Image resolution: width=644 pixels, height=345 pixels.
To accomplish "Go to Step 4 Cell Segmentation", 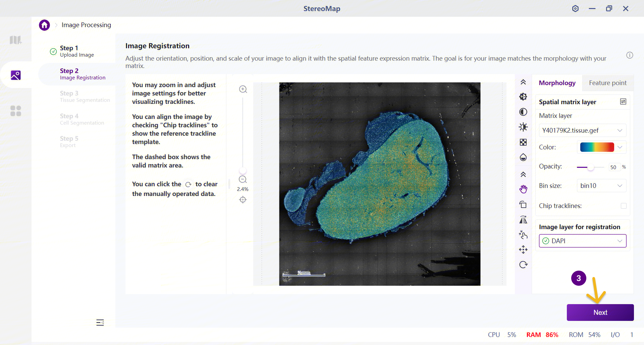I will [82, 119].
